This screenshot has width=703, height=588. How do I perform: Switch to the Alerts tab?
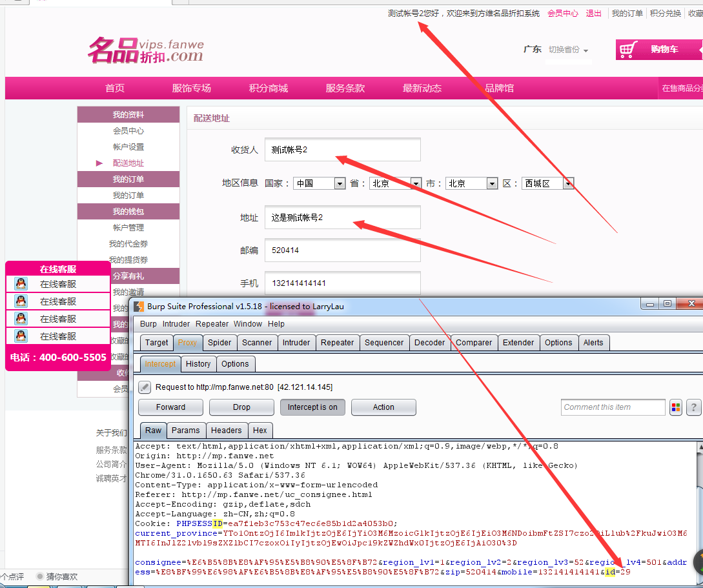point(593,342)
